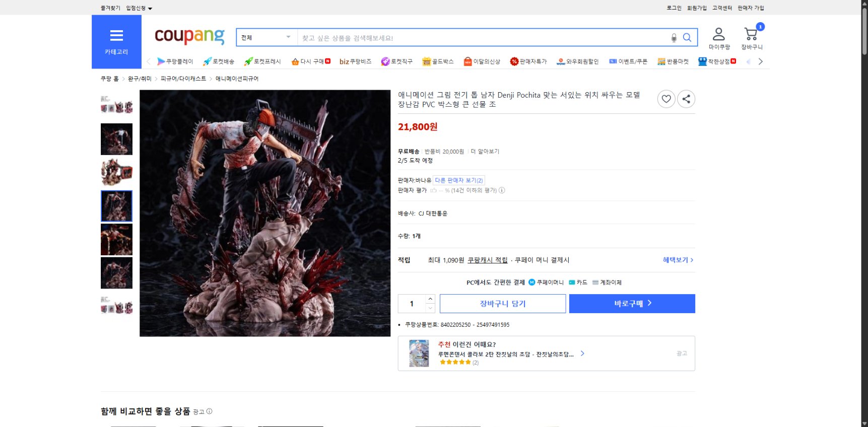This screenshot has height=427, width=868.
Task: Open 판매자 가입 in the top bar
Action: point(751,8)
